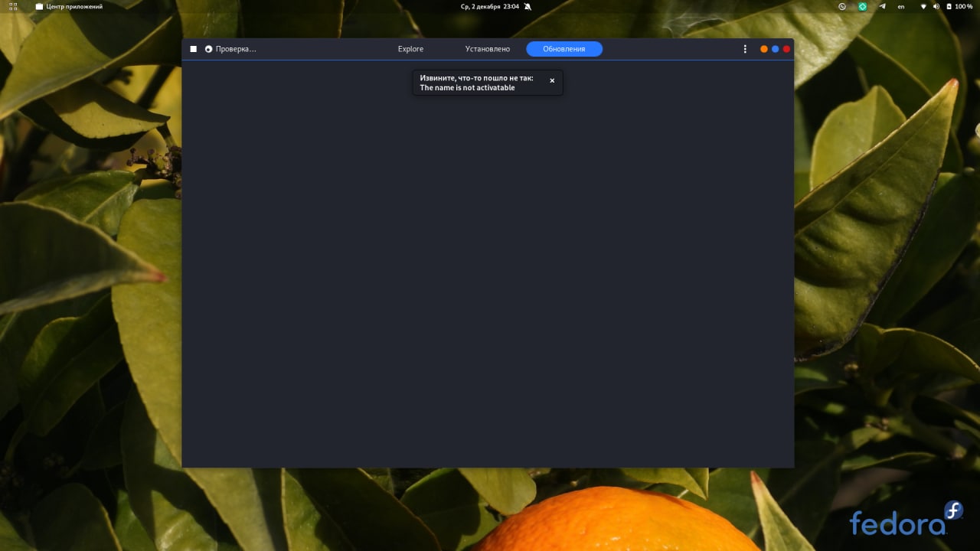The width and height of the screenshot is (980, 551).
Task: Minimize window with the orange button
Action: coord(764,49)
